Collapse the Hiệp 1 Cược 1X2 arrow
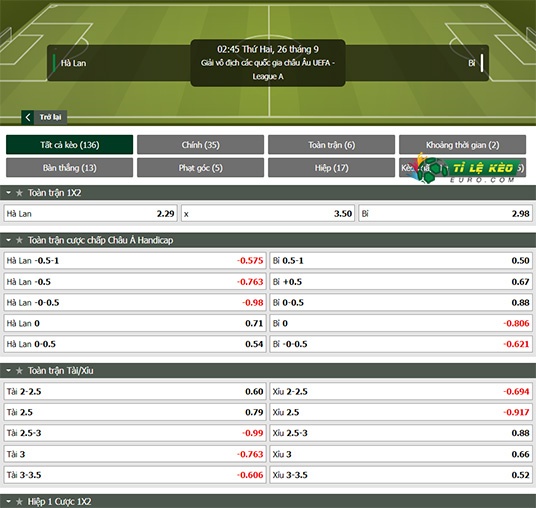Viewport: 536px width, 508px height. click(x=9, y=502)
